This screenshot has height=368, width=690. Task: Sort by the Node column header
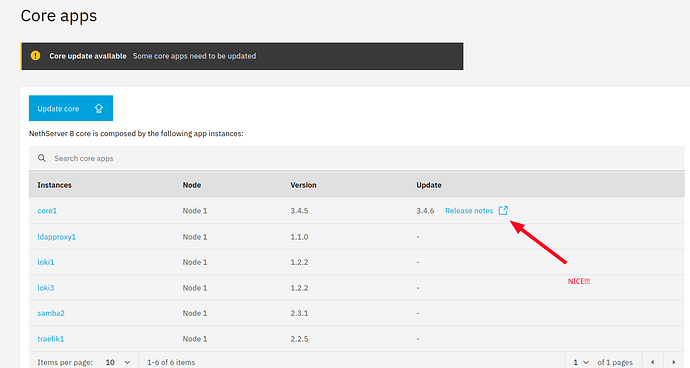pos(192,185)
